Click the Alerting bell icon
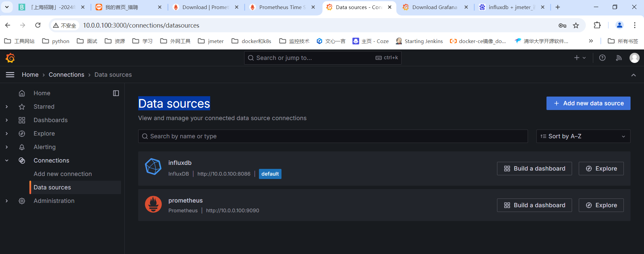 22,147
